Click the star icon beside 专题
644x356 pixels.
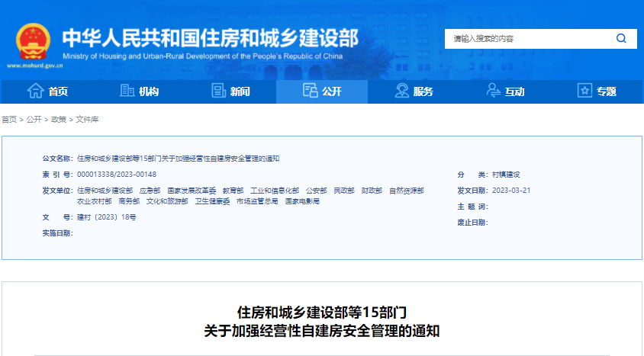(x=584, y=90)
